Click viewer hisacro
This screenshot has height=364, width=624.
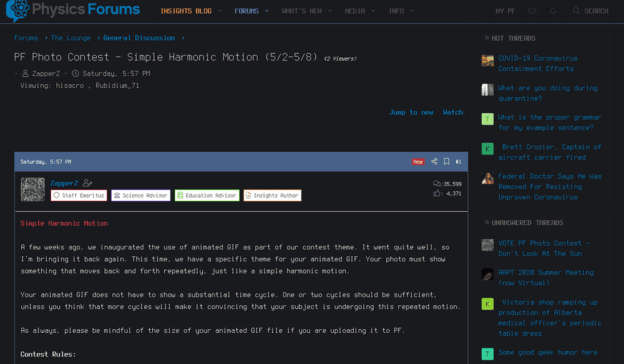click(70, 85)
